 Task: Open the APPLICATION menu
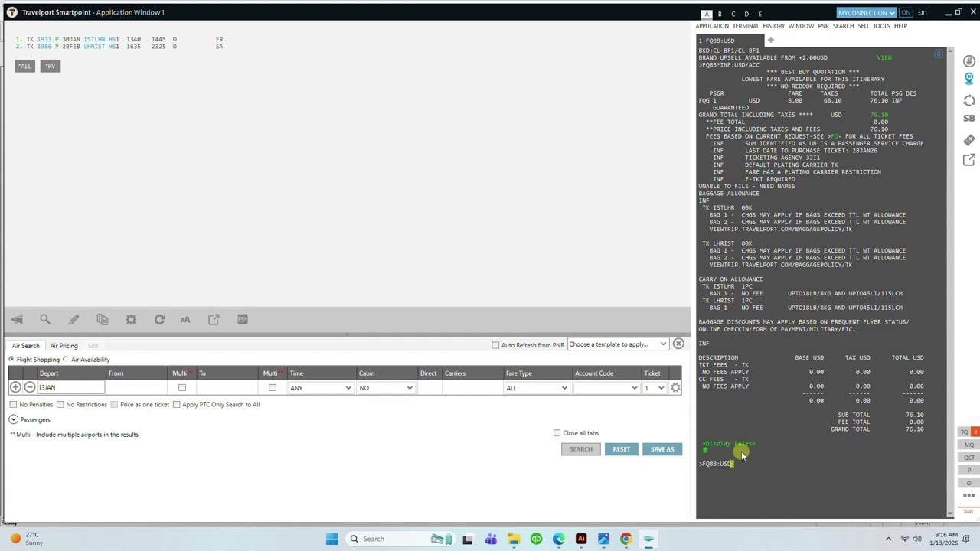click(x=712, y=26)
